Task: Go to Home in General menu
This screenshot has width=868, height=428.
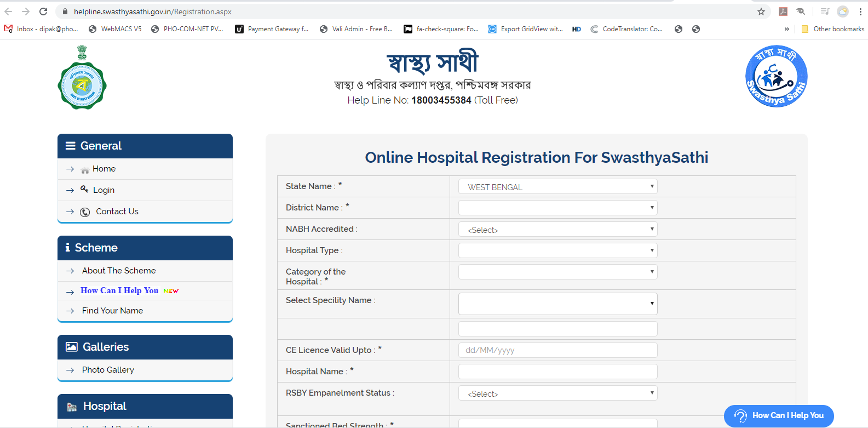Action: pyautogui.click(x=104, y=169)
